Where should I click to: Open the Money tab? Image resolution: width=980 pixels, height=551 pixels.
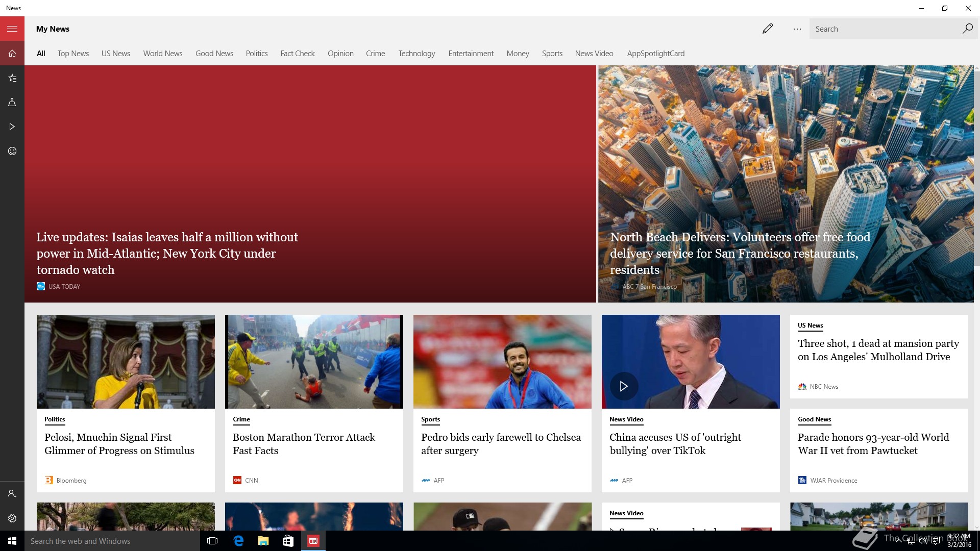518,54
